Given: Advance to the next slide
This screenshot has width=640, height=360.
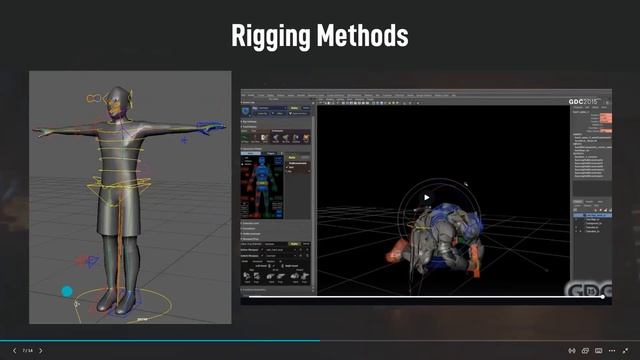Looking at the screenshot, I should [41, 351].
